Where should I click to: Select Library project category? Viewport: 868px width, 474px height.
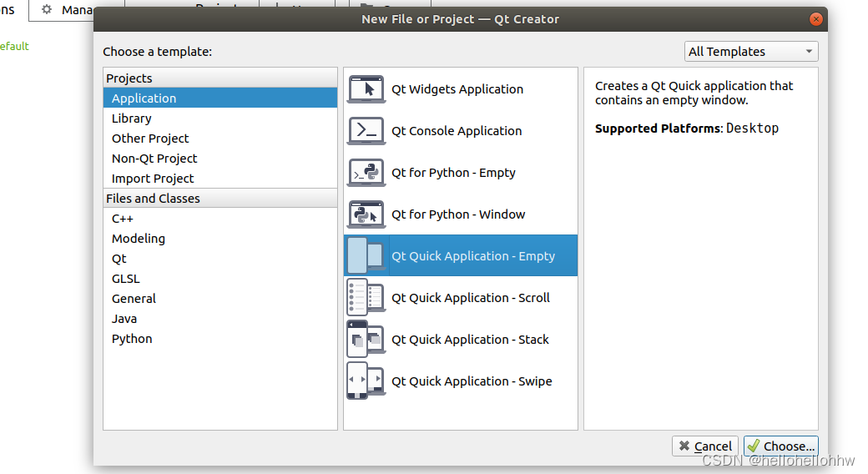(220, 118)
